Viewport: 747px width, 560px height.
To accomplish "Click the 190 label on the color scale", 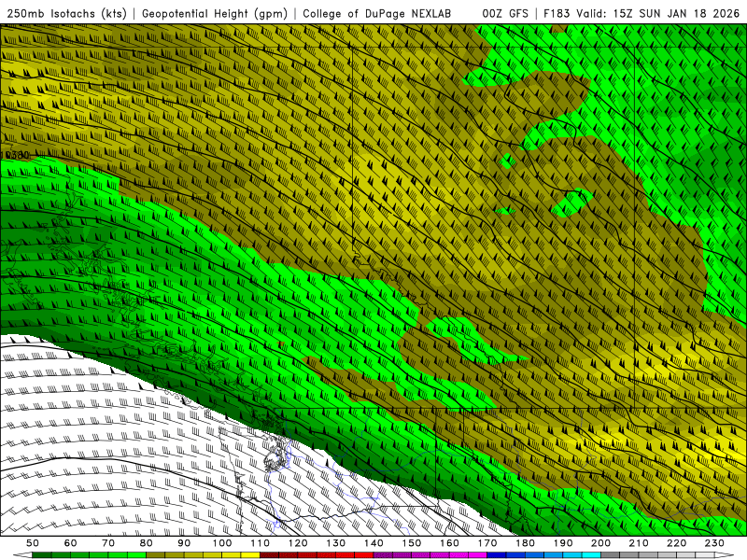I will tap(563, 543).
